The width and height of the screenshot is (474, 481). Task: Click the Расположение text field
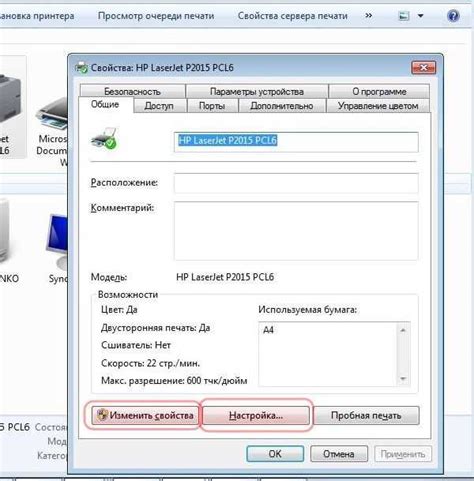click(296, 183)
